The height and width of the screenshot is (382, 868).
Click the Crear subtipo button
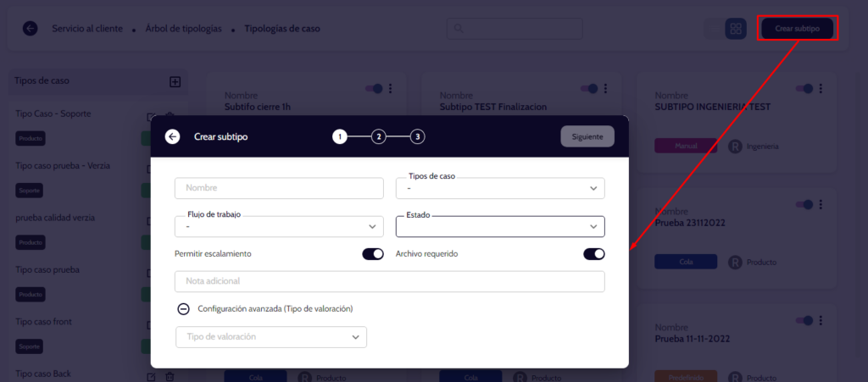tap(797, 29)
